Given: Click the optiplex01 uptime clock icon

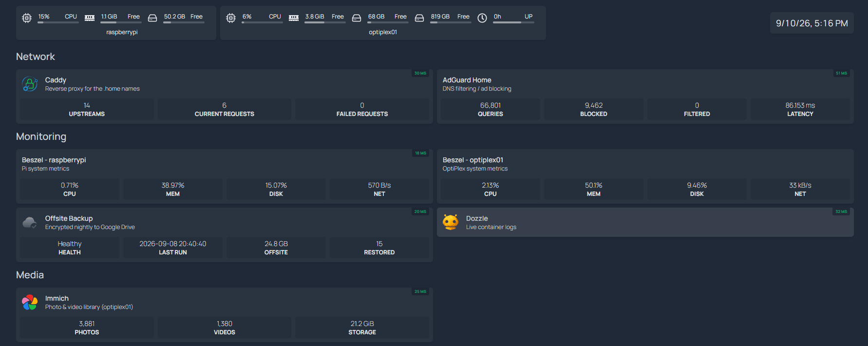Looking at the screenshot, I should pyautogui.click(x=482, y=18).
